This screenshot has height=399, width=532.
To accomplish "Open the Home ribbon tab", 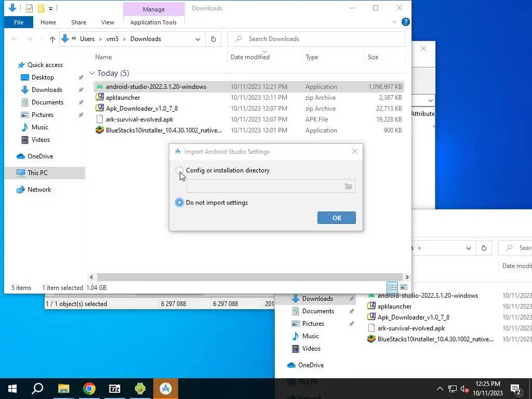I will (48, 22).
